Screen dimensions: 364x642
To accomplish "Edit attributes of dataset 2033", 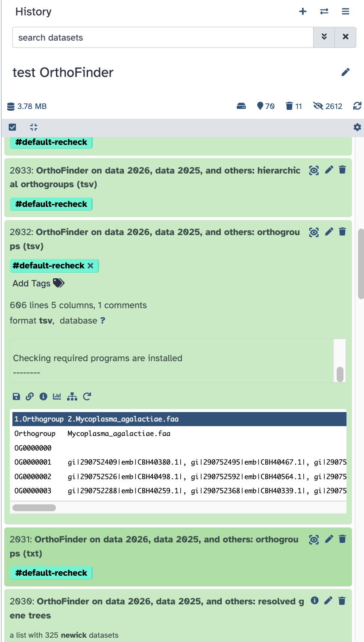I will click(329, 170).
